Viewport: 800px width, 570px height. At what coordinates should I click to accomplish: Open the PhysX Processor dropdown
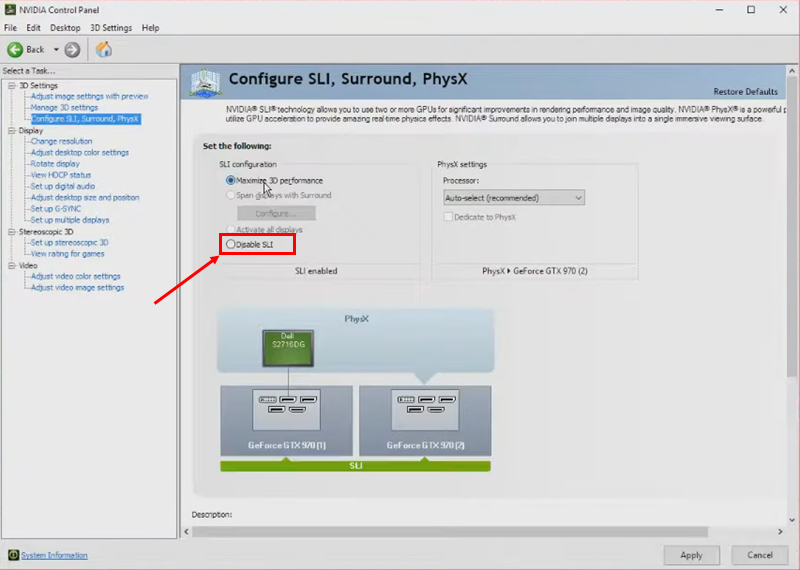pyautogui.click(x=514, y=198)
